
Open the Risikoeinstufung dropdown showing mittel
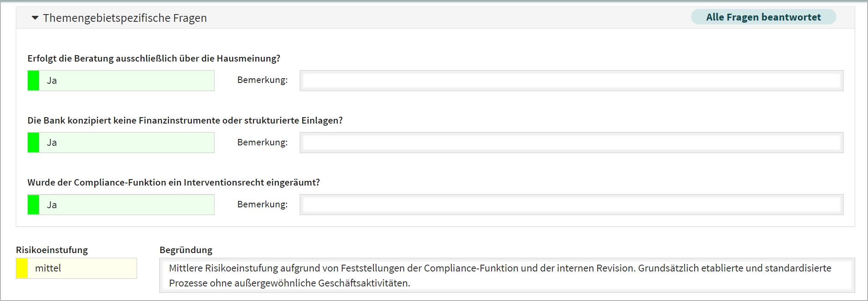82,269
